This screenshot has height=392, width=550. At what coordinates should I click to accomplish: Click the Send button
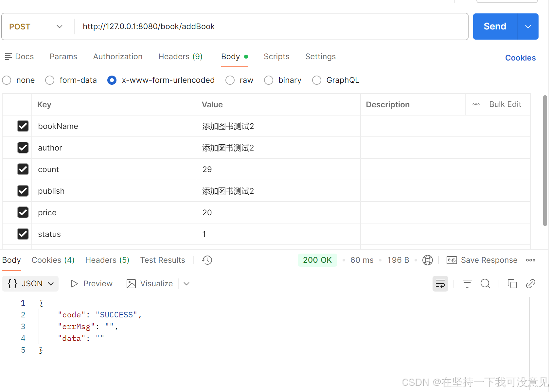(495, 27)
